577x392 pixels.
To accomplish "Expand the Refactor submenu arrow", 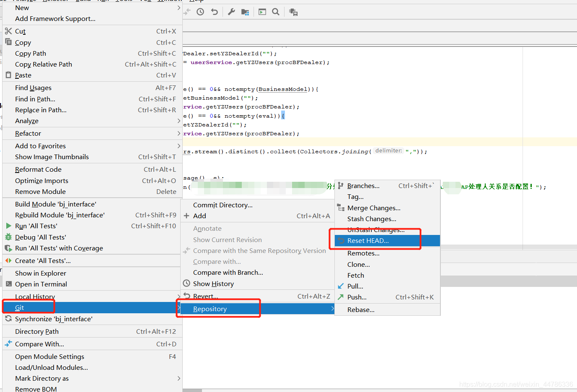I will click(179, 133).
